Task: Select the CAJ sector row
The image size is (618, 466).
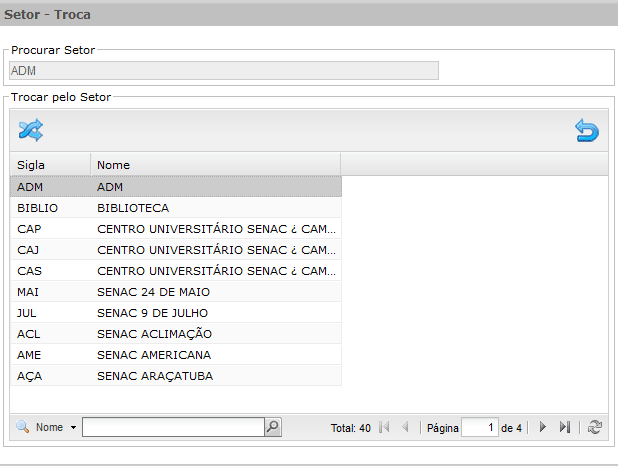Action: (176, 250)
